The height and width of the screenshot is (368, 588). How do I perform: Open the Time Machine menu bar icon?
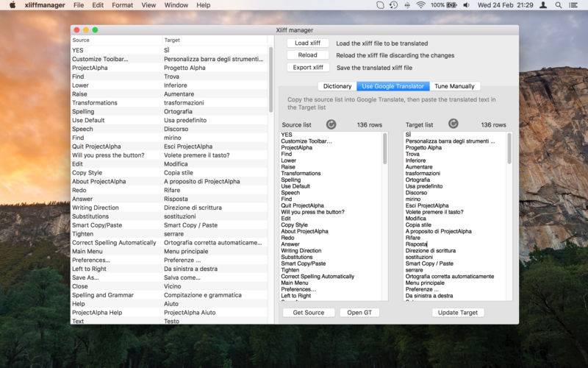tap(393, 5)
